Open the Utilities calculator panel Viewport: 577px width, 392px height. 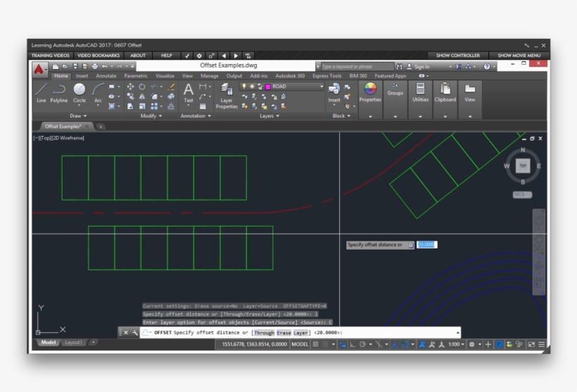point(420,92)
